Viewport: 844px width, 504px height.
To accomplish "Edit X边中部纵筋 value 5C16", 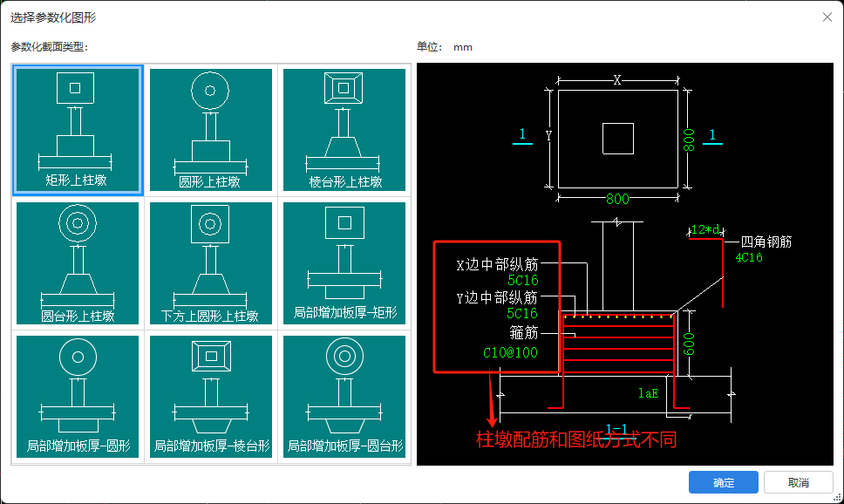I will point(522,281).
